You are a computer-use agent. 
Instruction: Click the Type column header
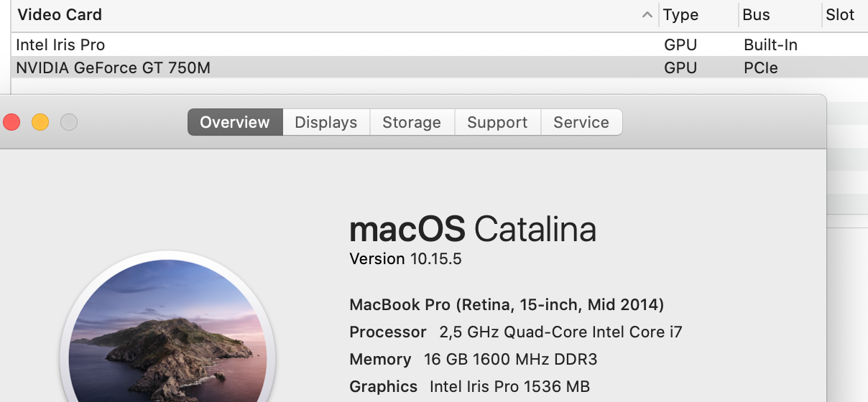pos(680,15)
